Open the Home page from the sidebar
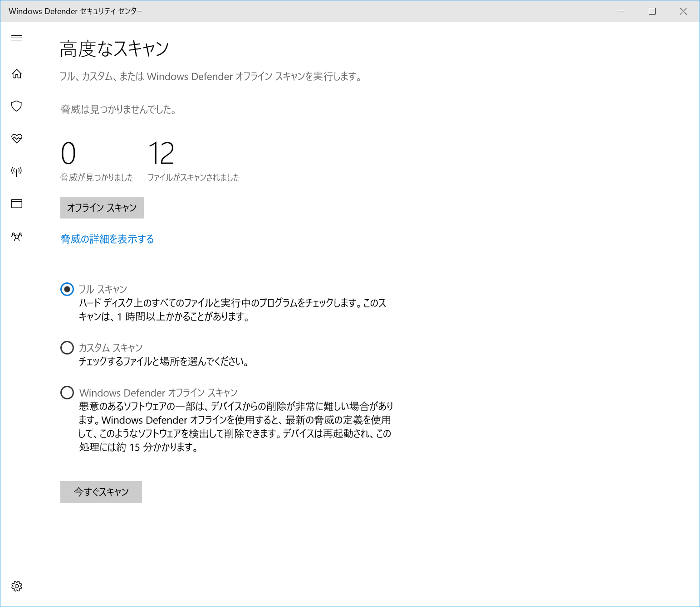 pos(17,74)
